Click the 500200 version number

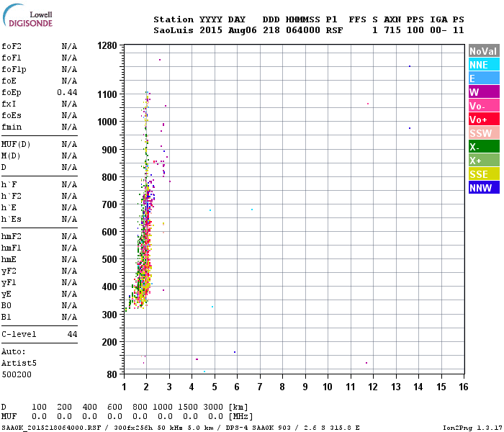(17, 375)
